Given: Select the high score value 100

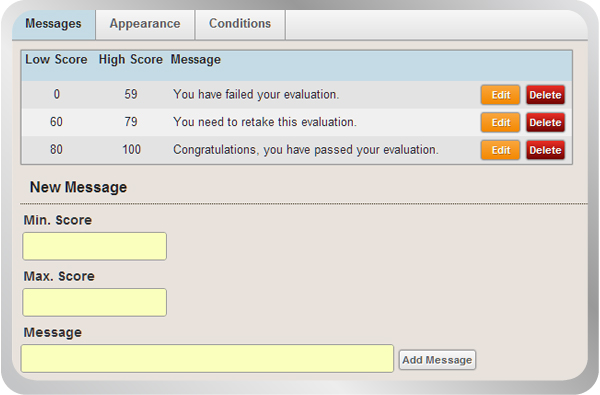Looking at the screenshot, I should pos(132,149).
